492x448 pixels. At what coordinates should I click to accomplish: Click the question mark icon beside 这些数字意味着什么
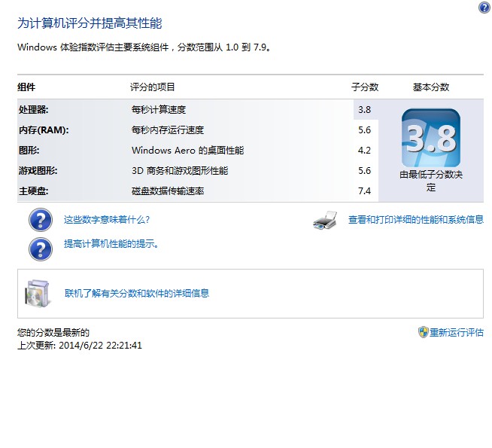pos(40,220)
